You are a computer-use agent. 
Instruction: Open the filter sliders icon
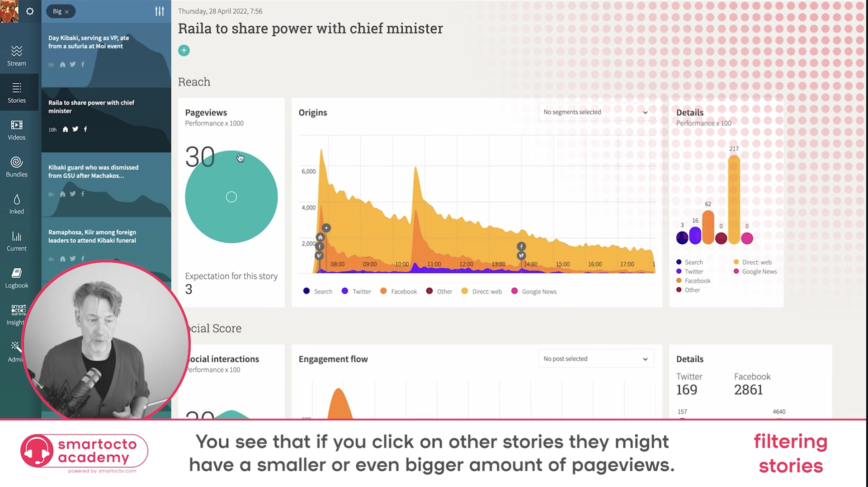pos(160,11)
